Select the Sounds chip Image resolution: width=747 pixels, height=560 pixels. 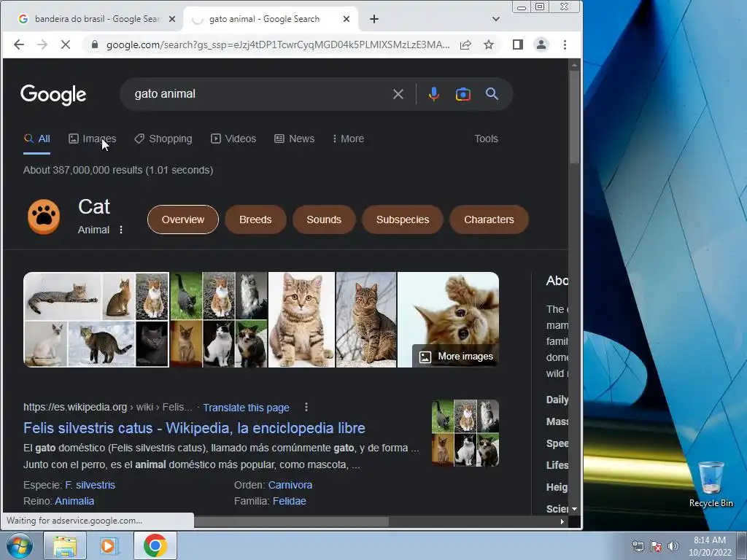(324, 219)
